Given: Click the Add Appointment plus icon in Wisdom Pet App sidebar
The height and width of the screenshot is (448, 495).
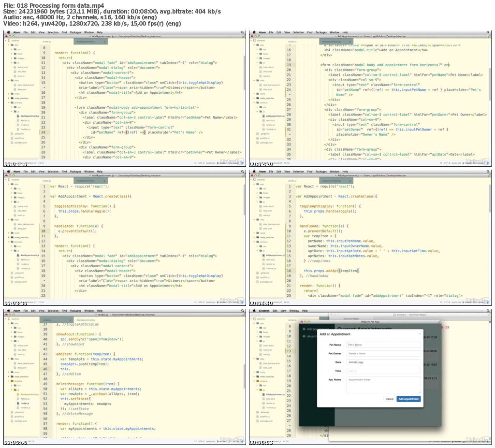Looking at the screenshot, I should 304,329.
